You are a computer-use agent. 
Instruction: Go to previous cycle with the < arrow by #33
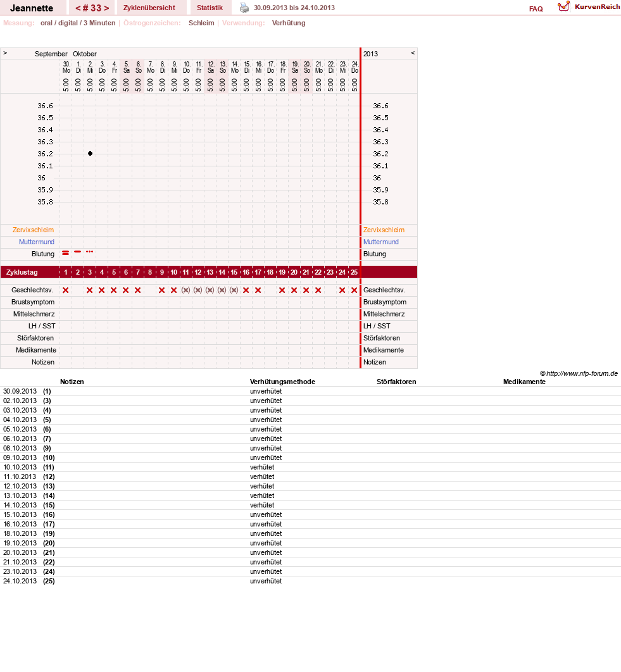pos(78,8)
